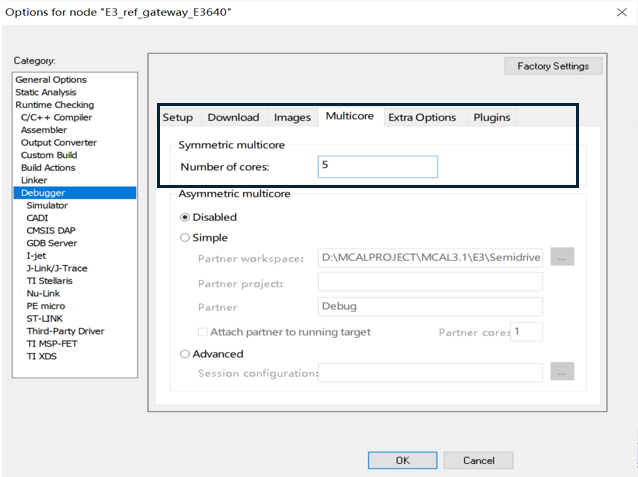Select the Advanced radio button

tap(185, 354)
